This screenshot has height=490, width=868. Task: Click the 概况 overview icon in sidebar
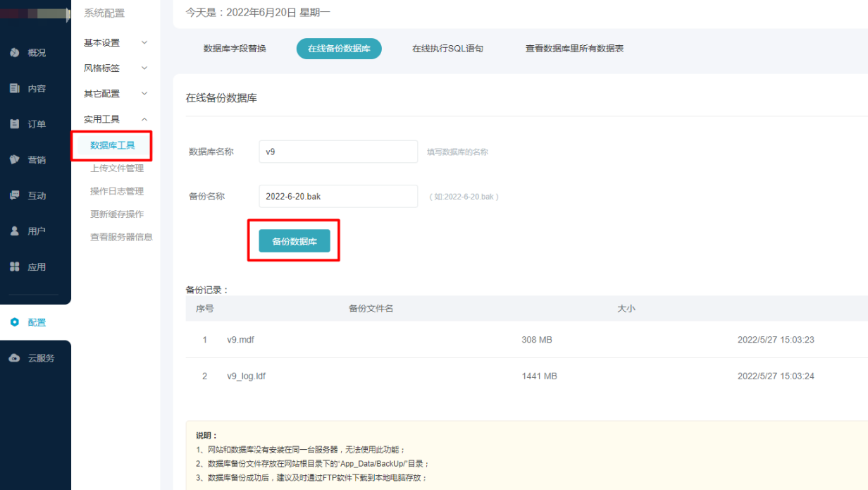coord(14,53)
